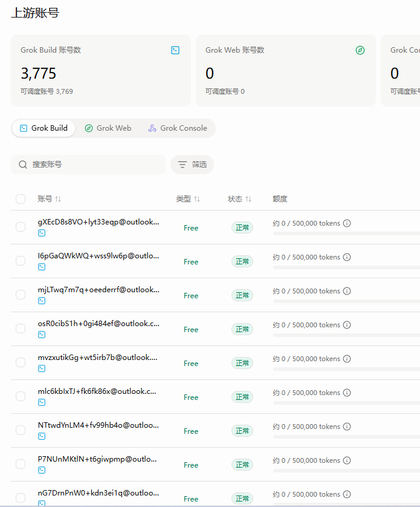Screen dimensions: 420x507
Task: Click quota progress bar for osR0cibS1h row
Action: pos(346,335)
